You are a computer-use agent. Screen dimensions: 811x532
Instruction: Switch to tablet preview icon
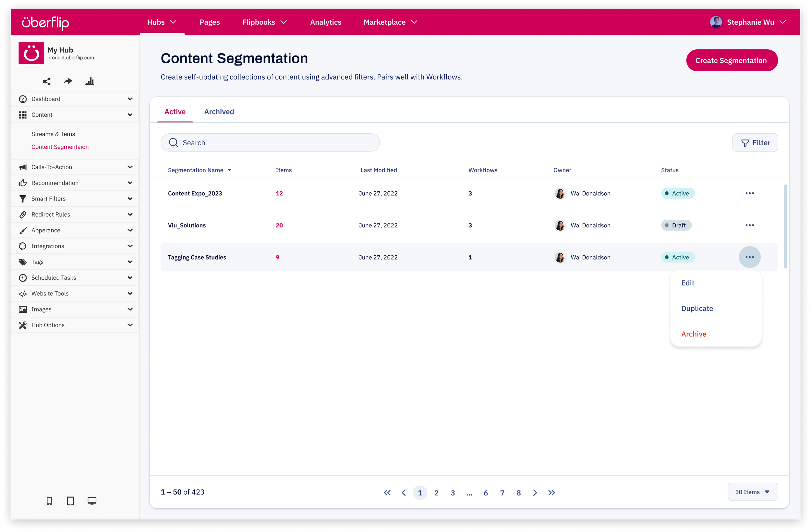coord(70,501)
